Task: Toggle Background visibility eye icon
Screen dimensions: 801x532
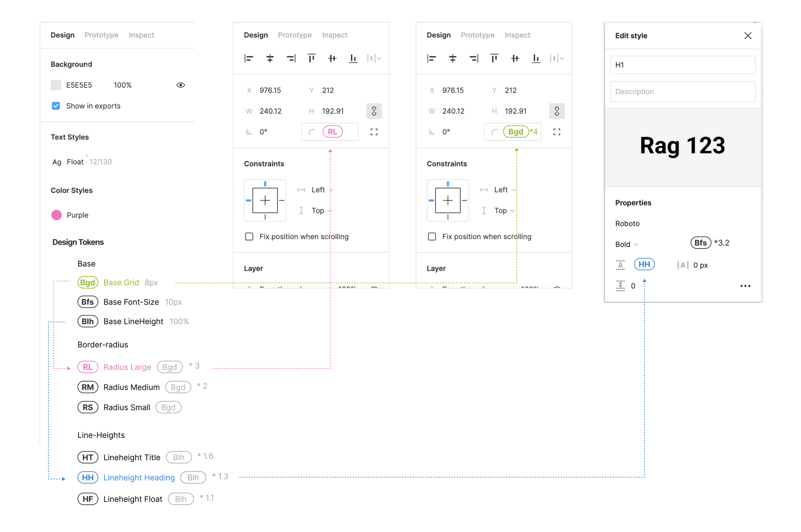Action: pyautogui.click(x=181, y=85)
